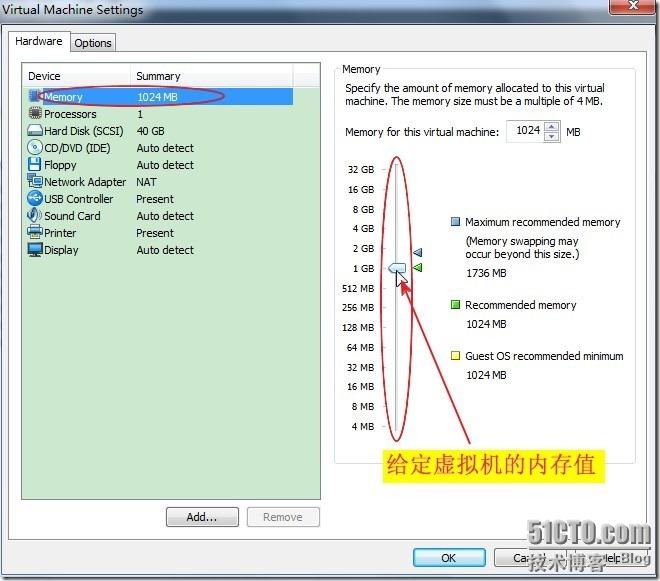
Task: Click the green Recommended memory swatch
Action: click(x=455, y=304)
